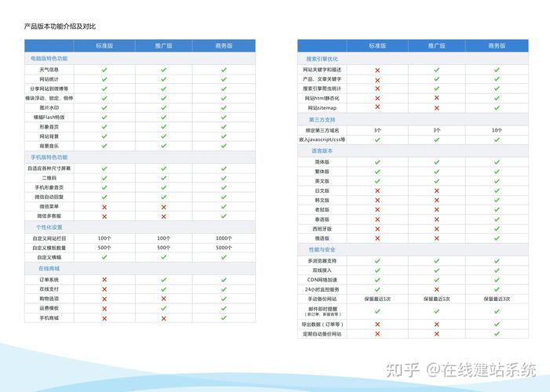Screen dimensions: 550x392
Task: Click 保留最近3次 in 手动备份网站 row
Action: 497,299
